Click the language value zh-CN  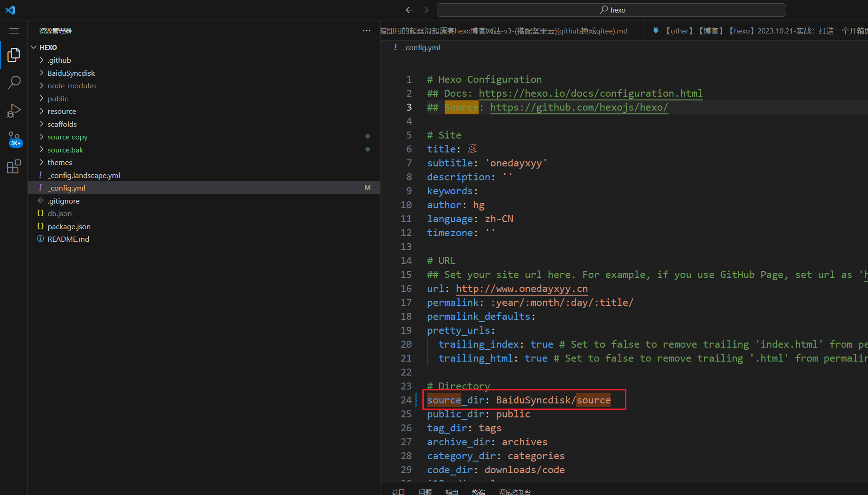tap(499, 219)
